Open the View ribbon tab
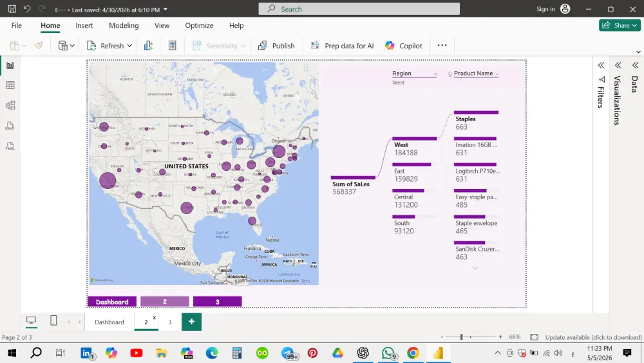 (162, 26)
